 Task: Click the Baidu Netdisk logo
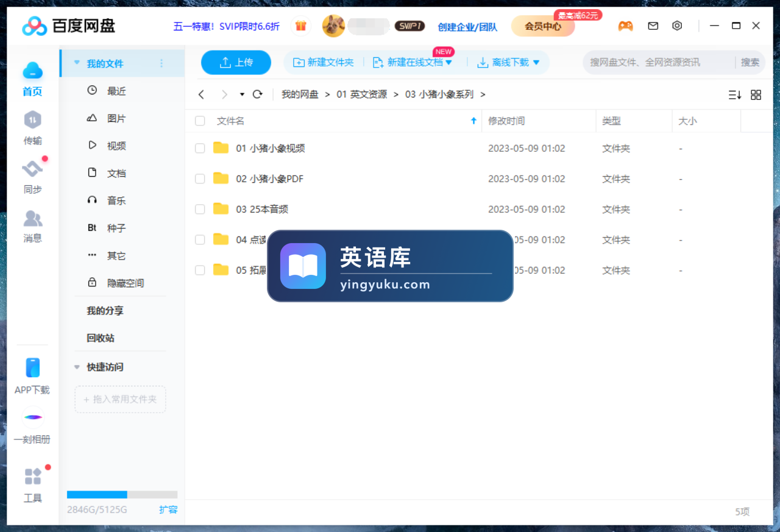tap(69, 26)
